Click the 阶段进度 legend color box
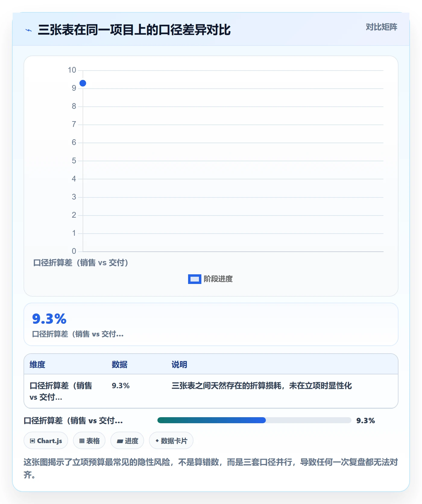This screenshot has height=504, width=422. pyautogui.click(x=195, y=279)
